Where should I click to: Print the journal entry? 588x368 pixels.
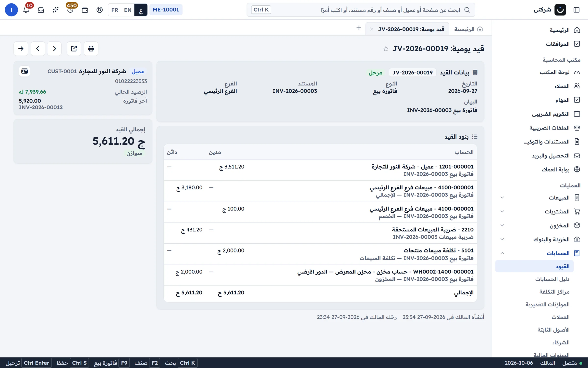click(91, 49)
